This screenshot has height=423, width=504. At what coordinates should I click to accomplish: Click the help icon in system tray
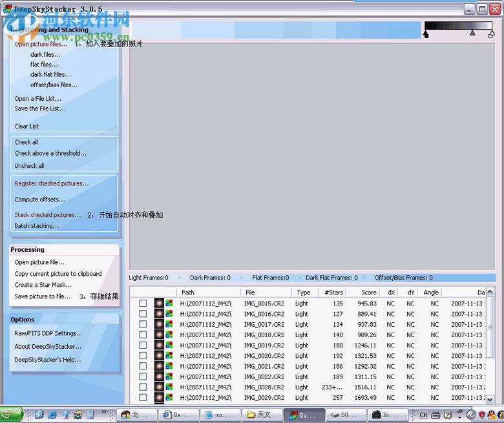[x=447, y=415]
